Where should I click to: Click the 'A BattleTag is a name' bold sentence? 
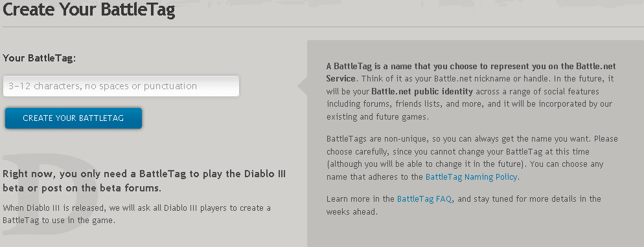[471, 72]
